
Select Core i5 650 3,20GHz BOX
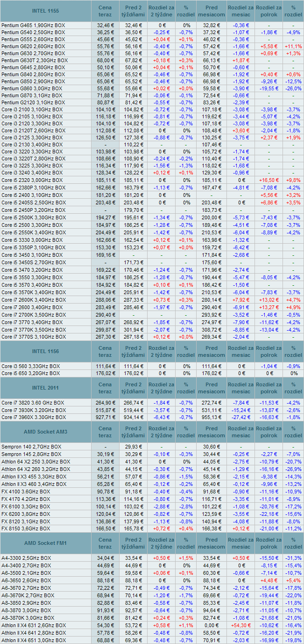[x=30, y=373]
